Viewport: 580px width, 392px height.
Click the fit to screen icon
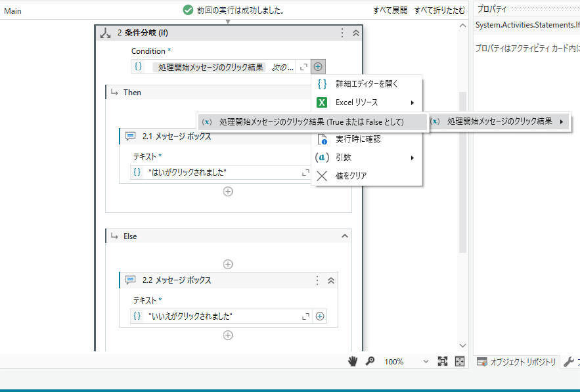point(443,361)
